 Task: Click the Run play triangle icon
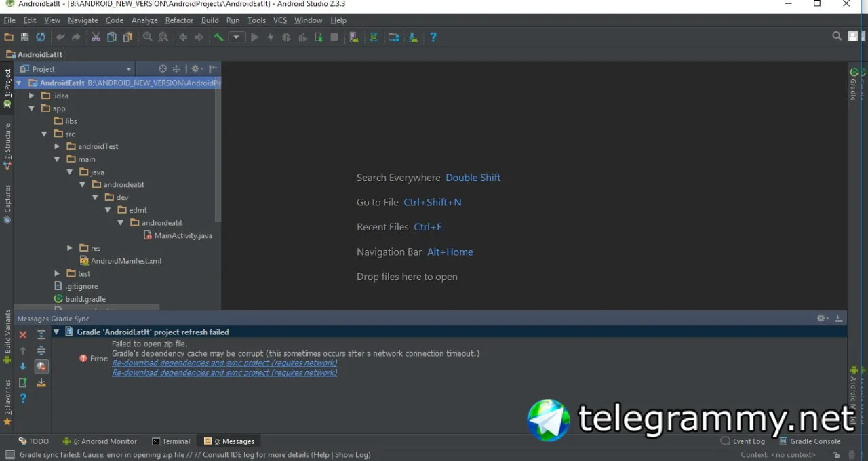(254, 37)
